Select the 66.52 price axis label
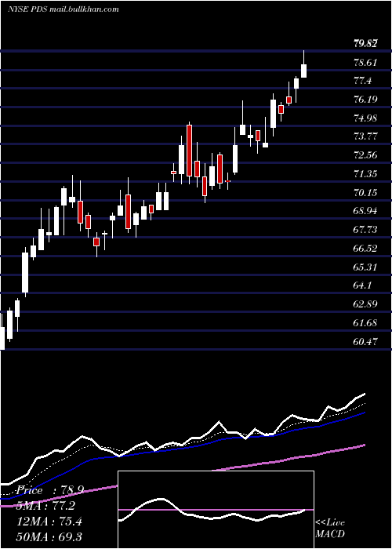 365,249
